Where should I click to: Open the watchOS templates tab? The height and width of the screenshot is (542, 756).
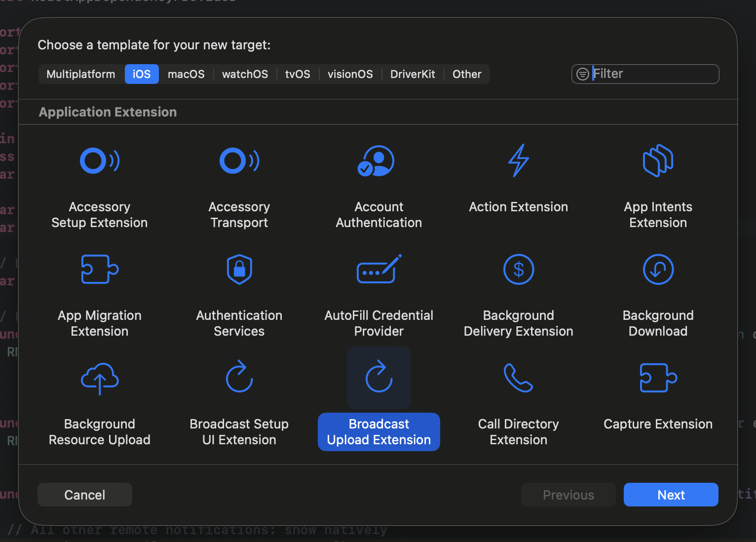[245, 74]
